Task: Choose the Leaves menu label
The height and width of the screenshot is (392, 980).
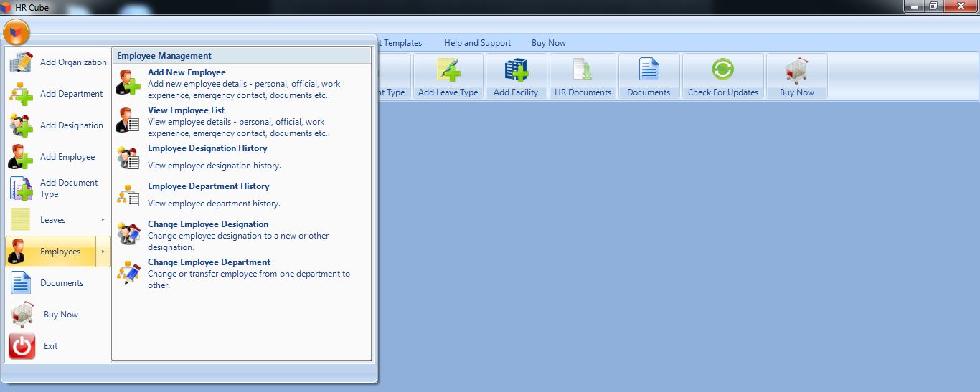Action: pyautogui.click(x=52, y=220)
